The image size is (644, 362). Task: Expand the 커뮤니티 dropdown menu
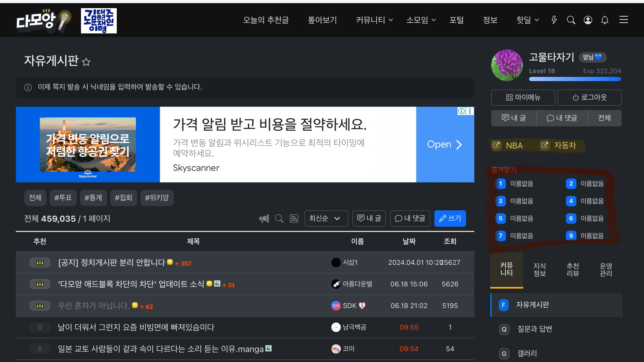(374, 20)
